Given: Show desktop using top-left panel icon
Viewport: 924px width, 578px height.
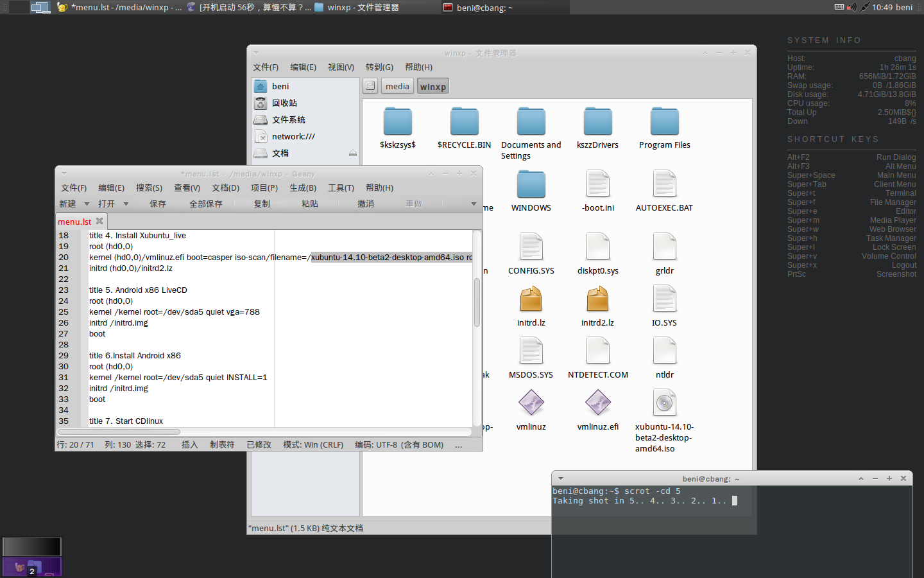Looking at the screenshot, I should (x=40, y=7).
